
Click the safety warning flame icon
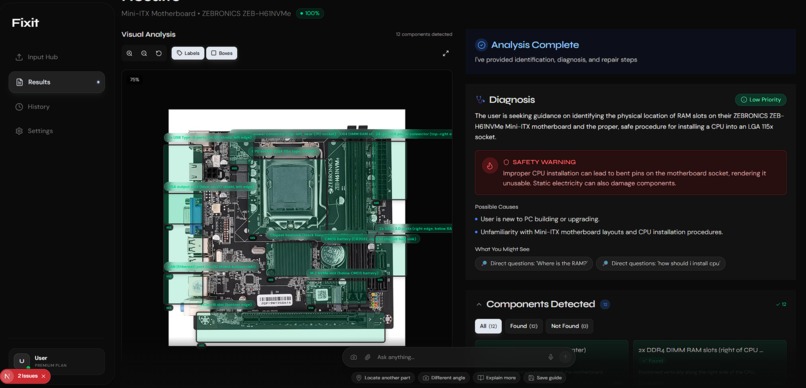pos(490,165)
